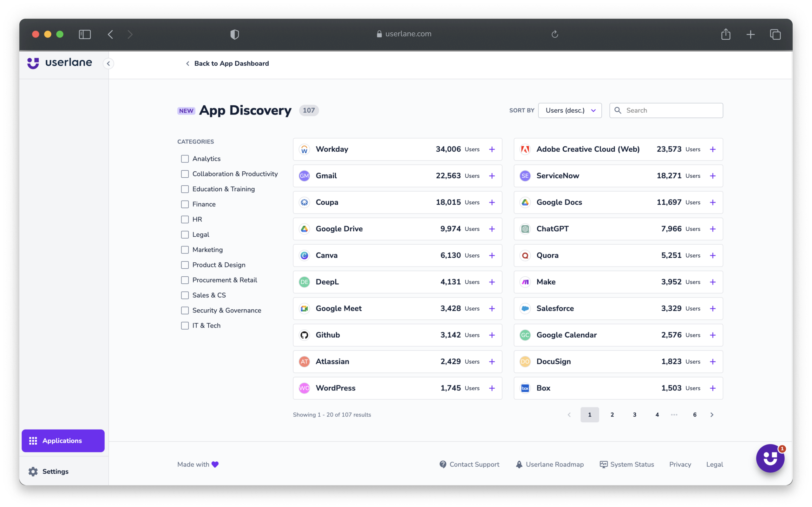This screenshot has height=507, width=812.
Task: Click the pagination ellipsis
Action: 674,415
